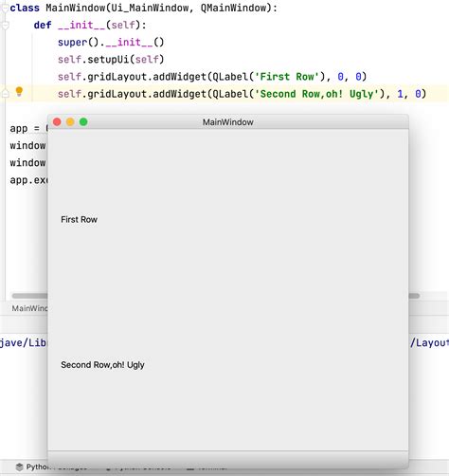
Task: Minimize the MainWindow window with yellow button
Action: [x=70, y=122]
